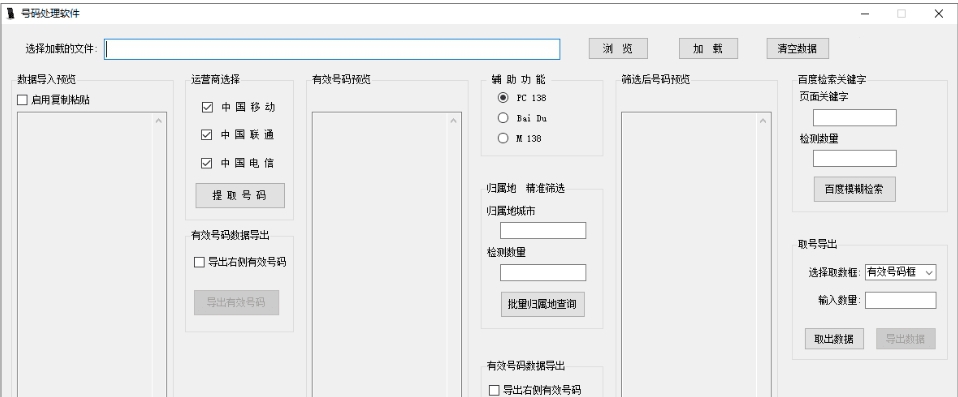Focus the 选择加载的文件 file path field

(332, 49)
